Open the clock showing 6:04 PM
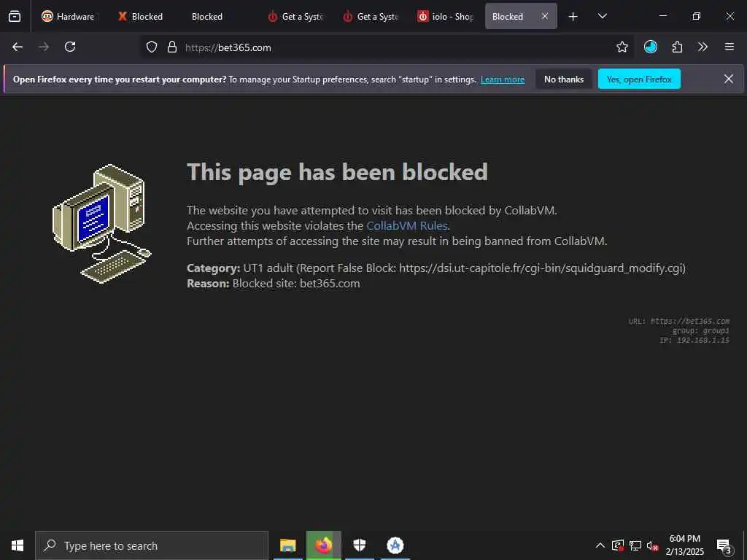Viewport: 747px width, 560px height. click(x=684, y=545)
